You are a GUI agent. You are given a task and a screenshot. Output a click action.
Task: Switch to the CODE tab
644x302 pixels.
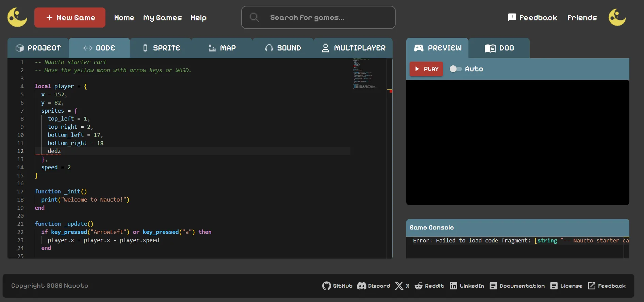click(99, 48)
